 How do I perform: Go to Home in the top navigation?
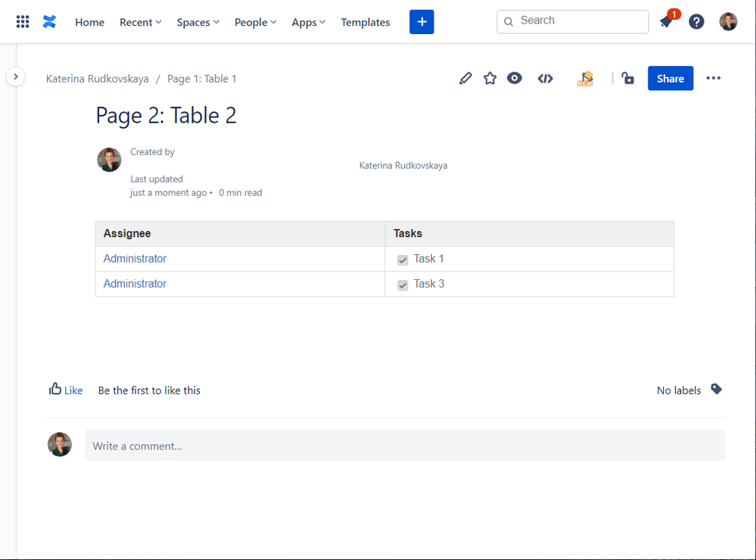click(90, 22)
